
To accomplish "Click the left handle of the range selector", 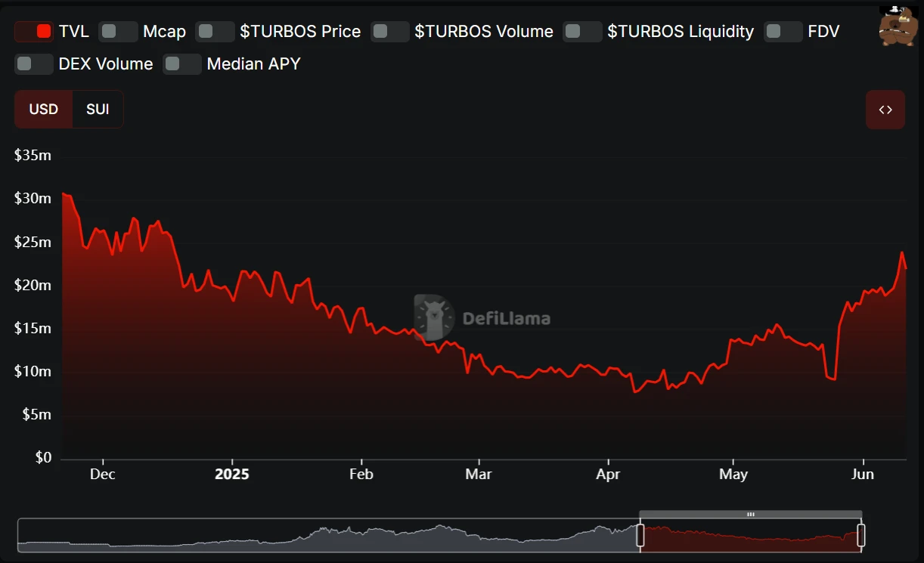I will (640, 536).
